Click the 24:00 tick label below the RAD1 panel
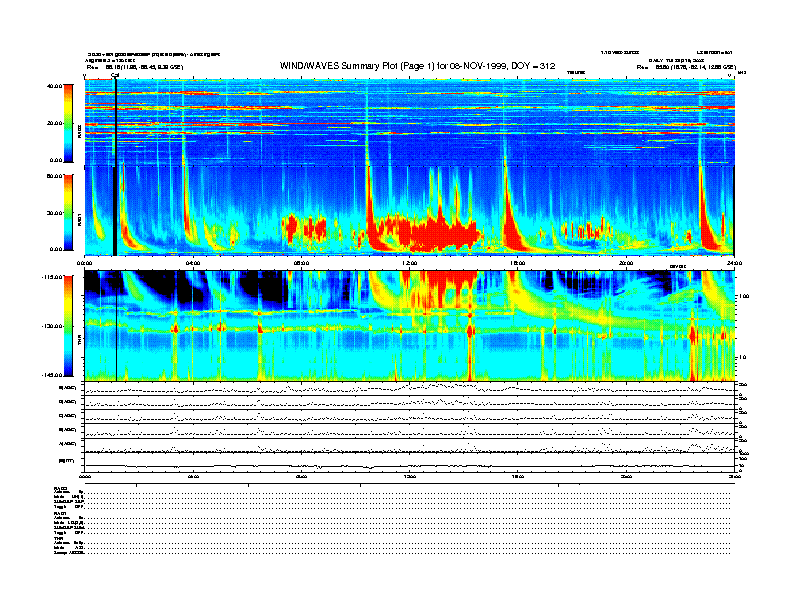 [x=734, y=263]
